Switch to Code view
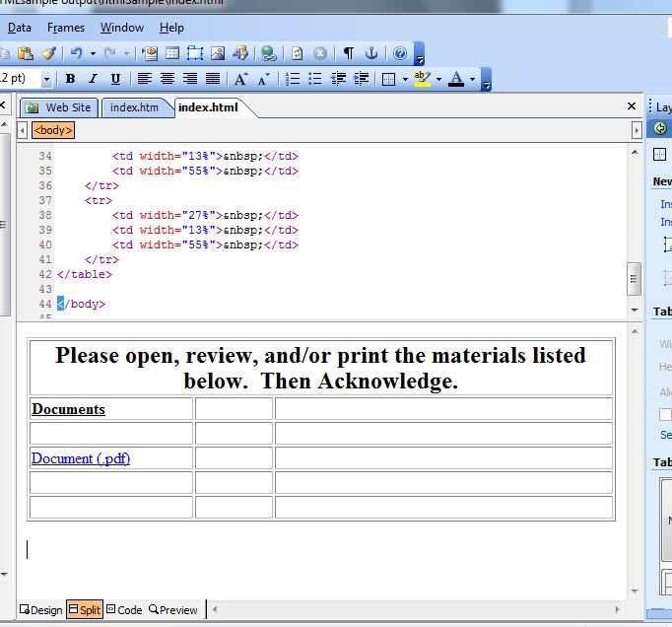 point(124,610)
